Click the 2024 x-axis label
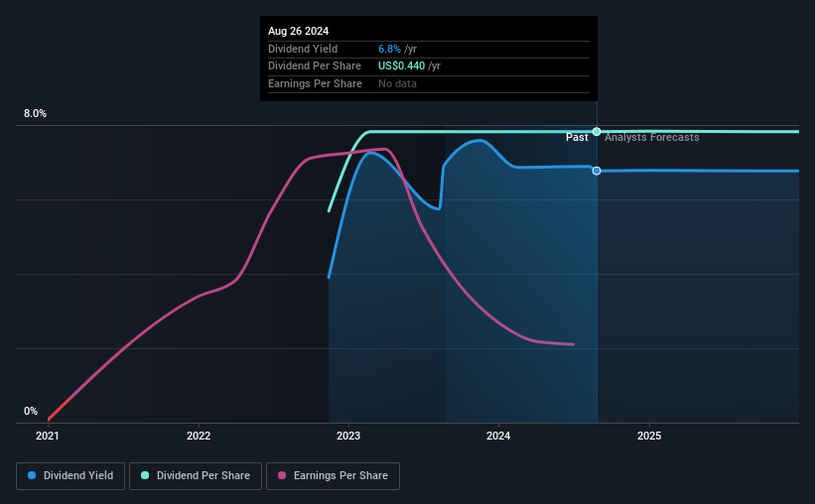815x504 pixels. 498,436
